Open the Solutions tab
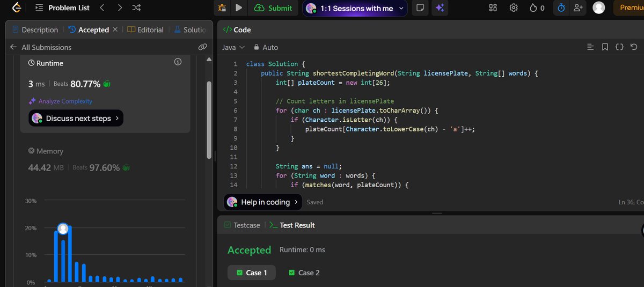Image resolution: width=644 pixels, height=287 pixels. [189, 30]
